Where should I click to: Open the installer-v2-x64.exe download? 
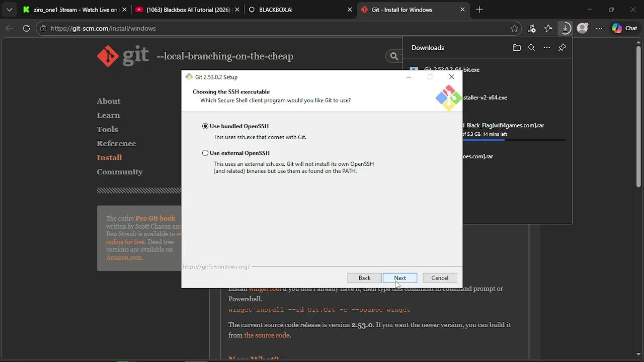pos(485,98)
